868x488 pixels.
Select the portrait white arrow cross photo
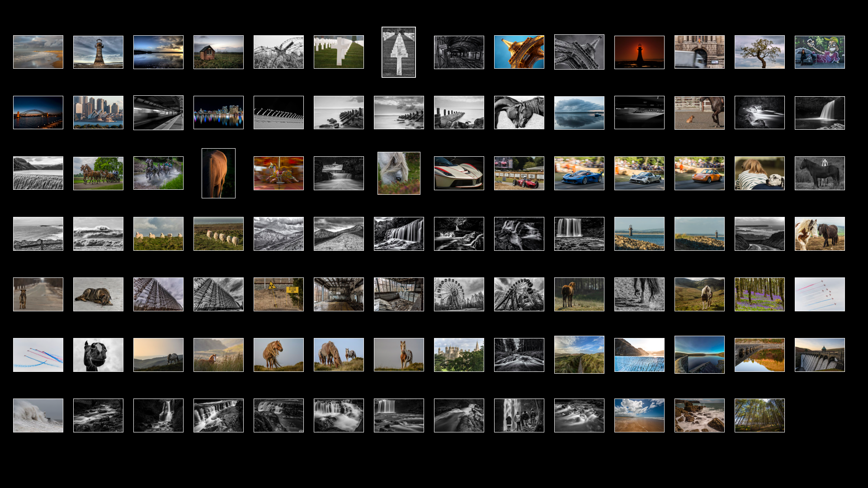coord(399,52)
